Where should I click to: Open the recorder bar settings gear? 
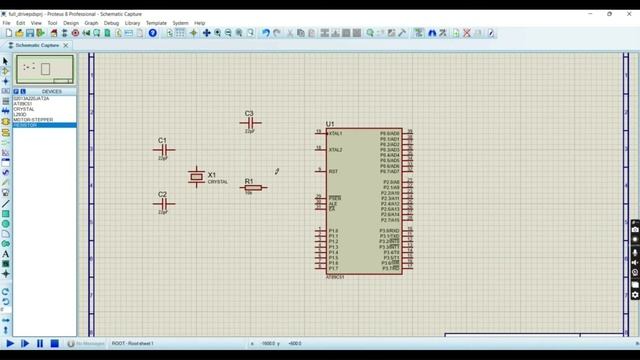(x=635, y=295)
